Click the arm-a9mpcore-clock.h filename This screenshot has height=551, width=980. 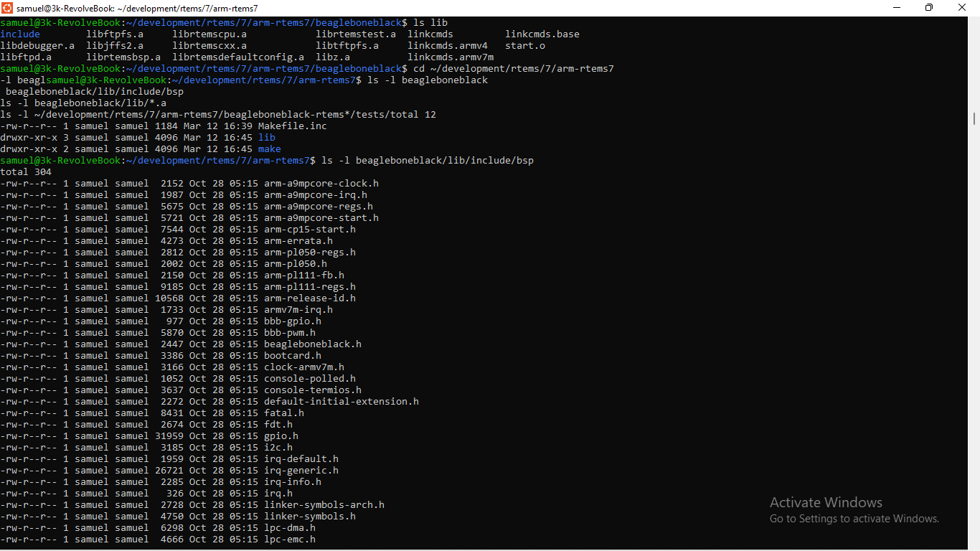coord(321,183)
